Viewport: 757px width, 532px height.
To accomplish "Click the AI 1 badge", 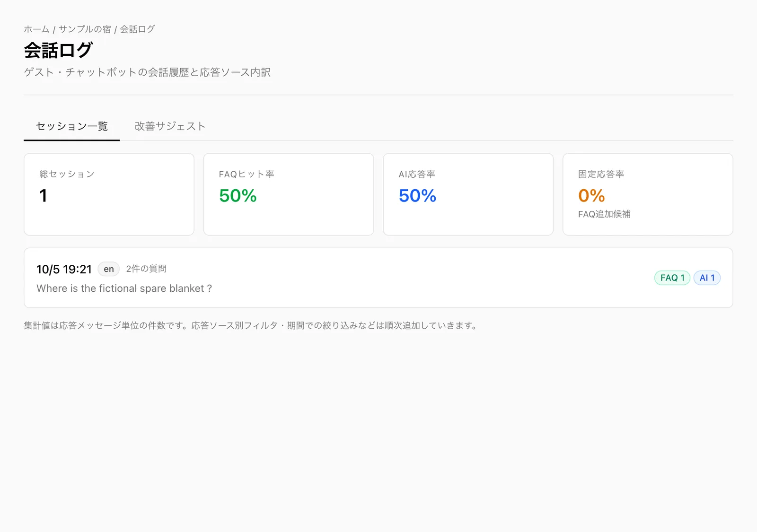I will point(707,278).
